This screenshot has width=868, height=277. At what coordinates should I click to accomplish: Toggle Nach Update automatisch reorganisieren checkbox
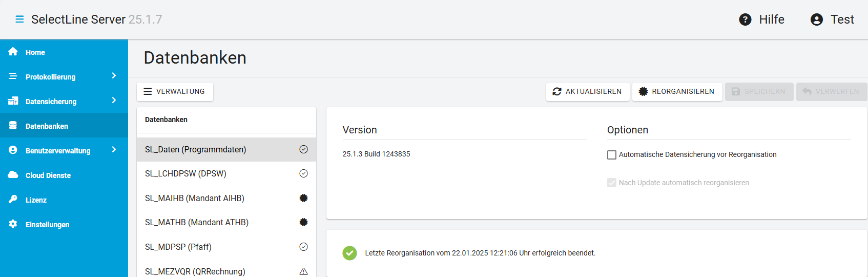point(612,183)
